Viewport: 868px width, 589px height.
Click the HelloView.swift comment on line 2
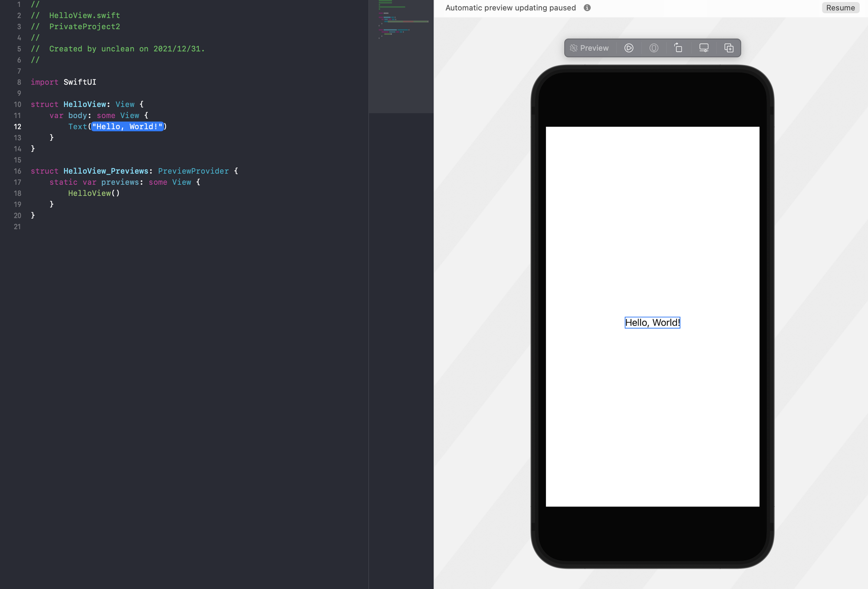pos(75,16)
